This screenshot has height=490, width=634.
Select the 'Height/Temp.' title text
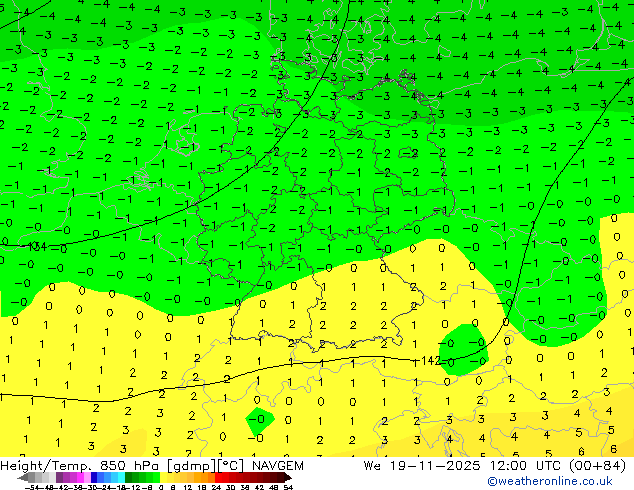[45, 466]
